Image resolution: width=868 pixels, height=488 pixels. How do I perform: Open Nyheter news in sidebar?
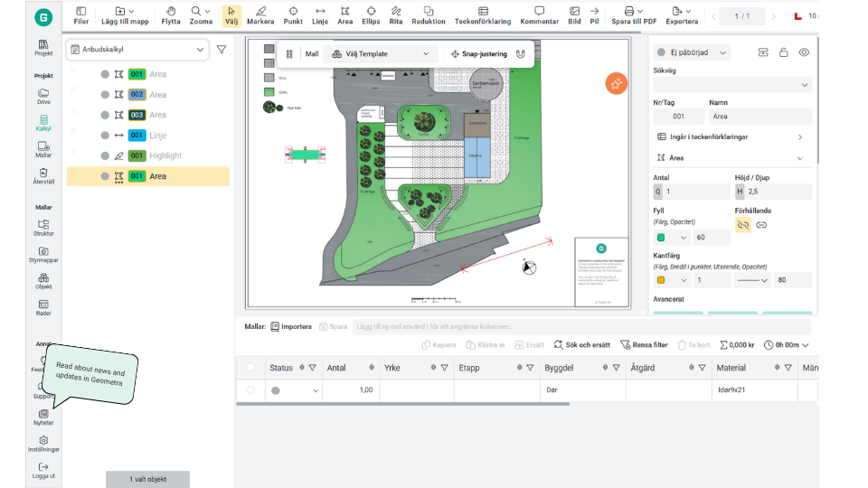43,418
